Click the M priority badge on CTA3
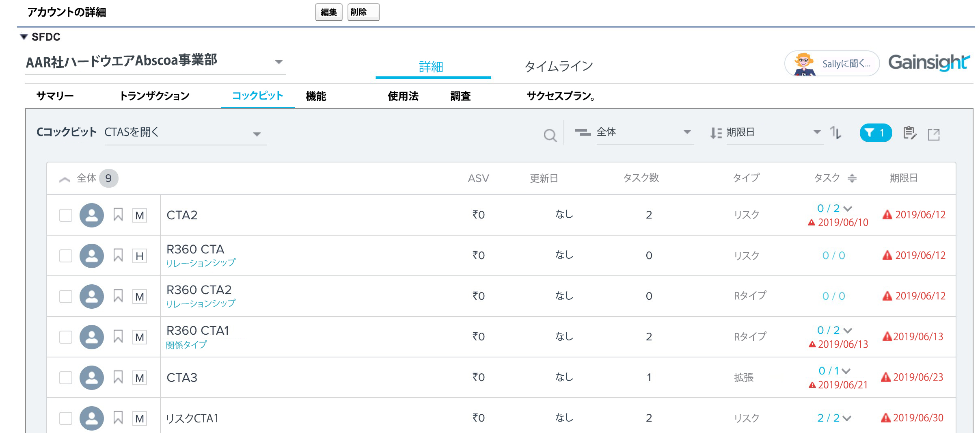 point(140,378)
